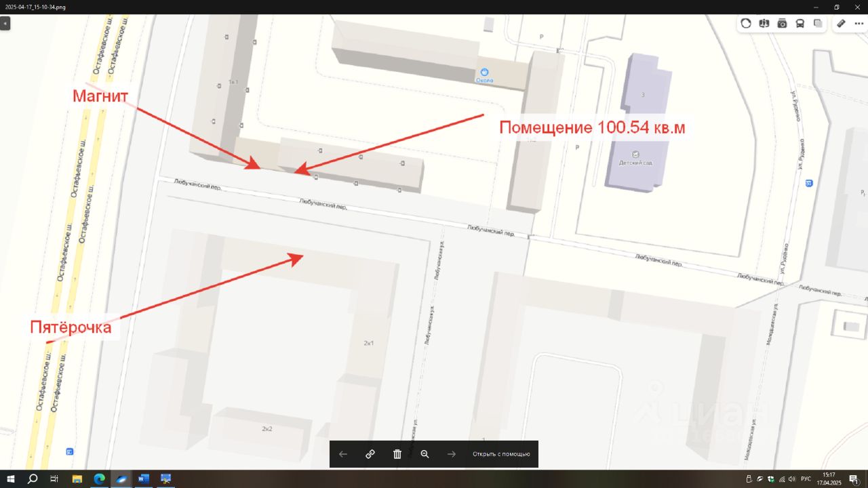Click the red 'Магнит' label

(100, 96)
